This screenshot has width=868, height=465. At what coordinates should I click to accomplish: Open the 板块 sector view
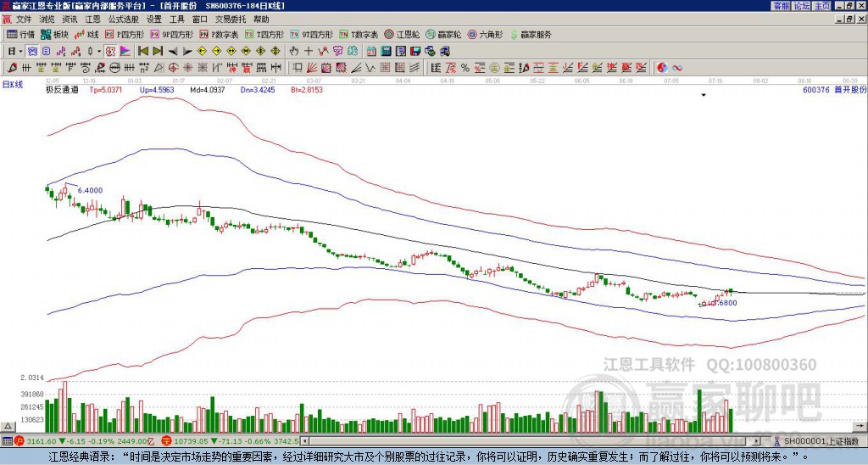click(x=54, y=34)
